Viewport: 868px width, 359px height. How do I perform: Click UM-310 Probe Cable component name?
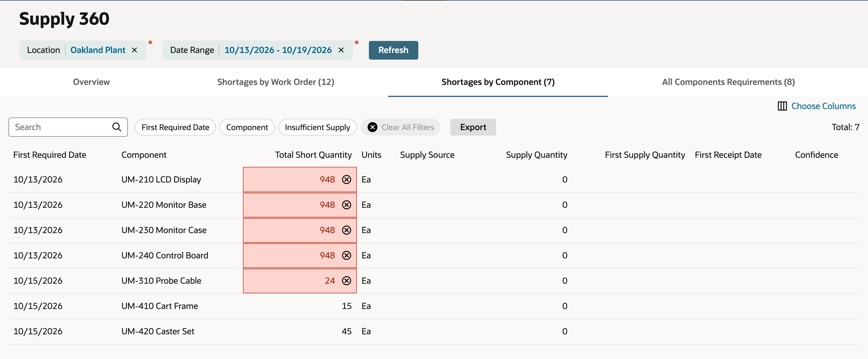click(x=161, y=280)
